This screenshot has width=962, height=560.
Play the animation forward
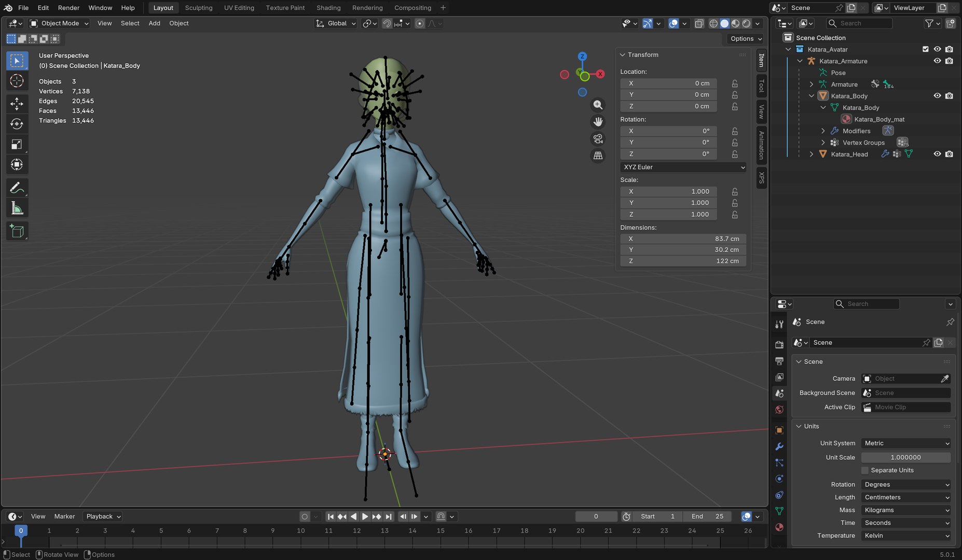[x=365, y=516]
